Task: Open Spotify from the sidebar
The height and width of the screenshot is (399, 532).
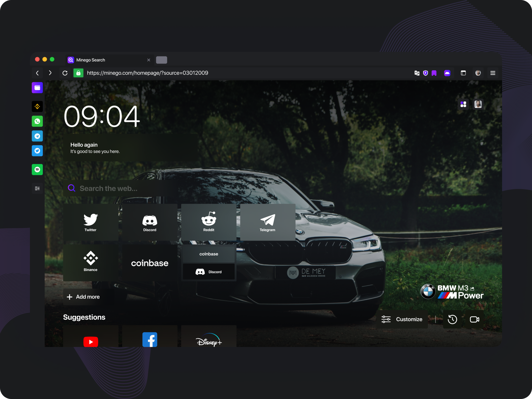Action: click(37, 170)
